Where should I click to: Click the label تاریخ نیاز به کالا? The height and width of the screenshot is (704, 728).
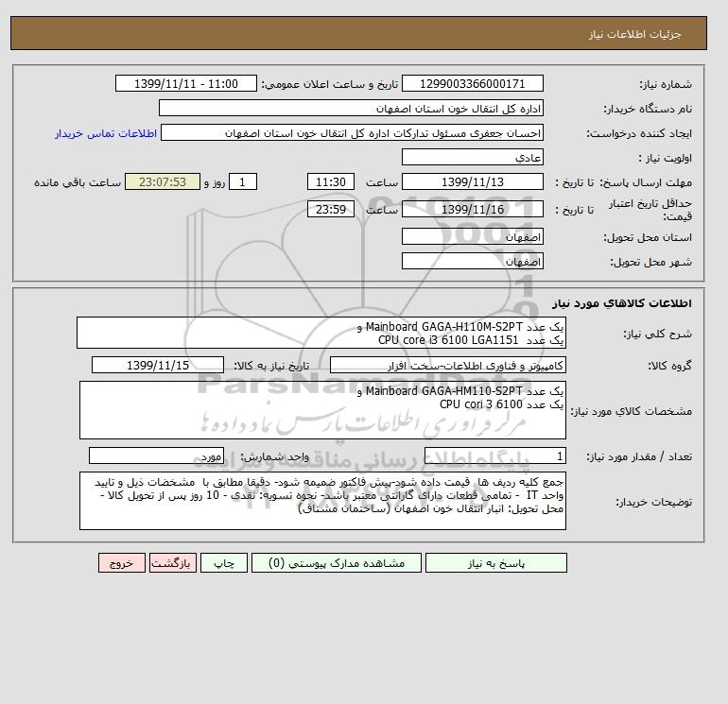tap(271, 366)
